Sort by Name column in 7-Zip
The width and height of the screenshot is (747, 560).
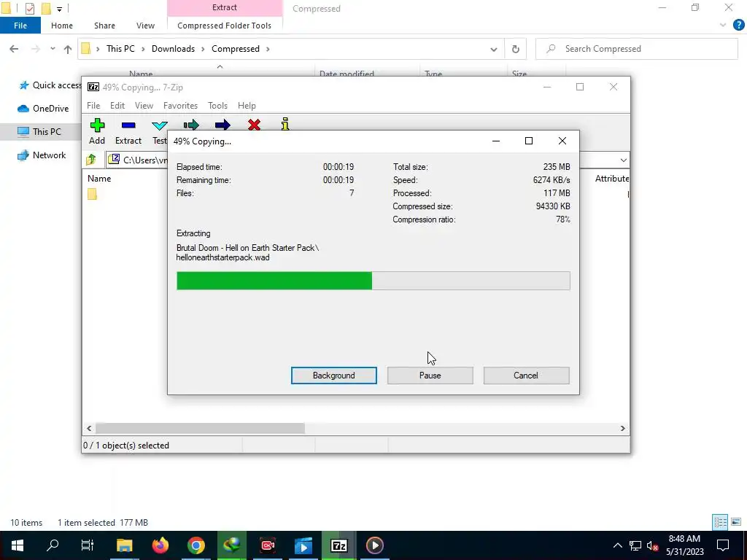pyautogui.click(x=99, y=179)
